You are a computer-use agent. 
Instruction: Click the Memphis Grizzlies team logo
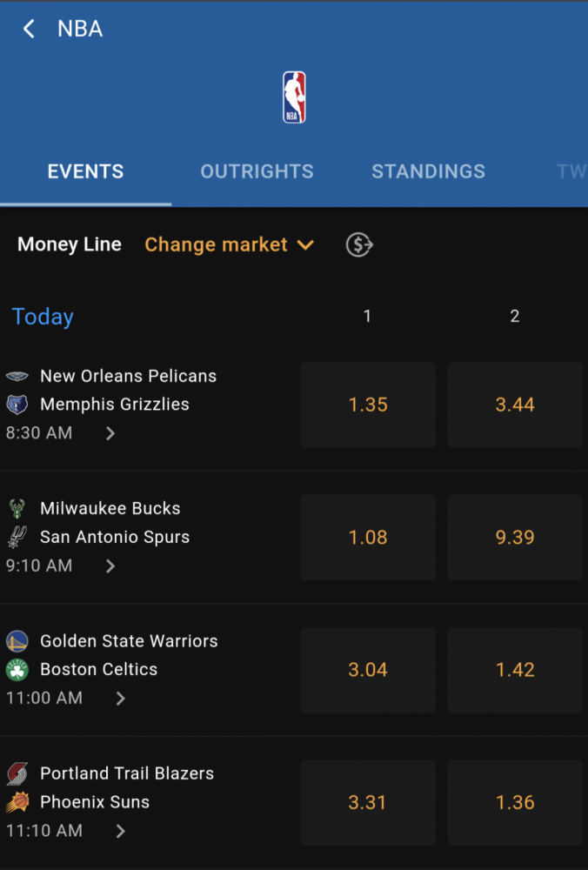pos(17,405)
